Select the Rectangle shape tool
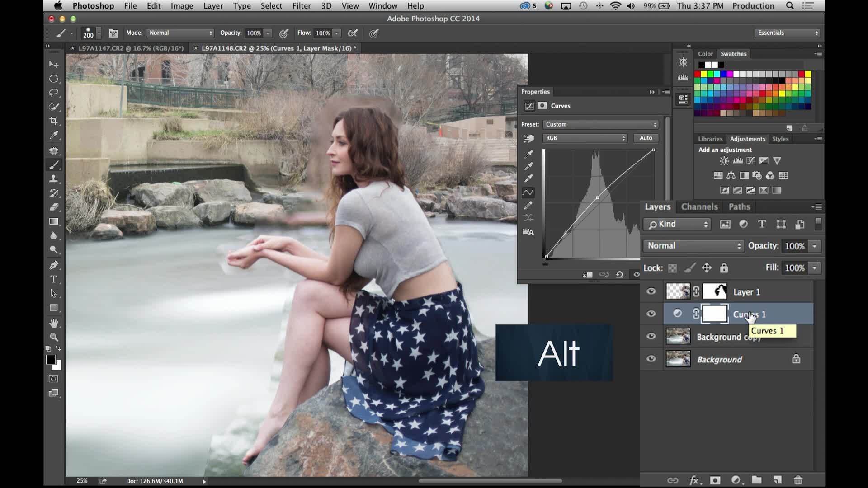This screenshot has width=868, height=488. (53, 308)
